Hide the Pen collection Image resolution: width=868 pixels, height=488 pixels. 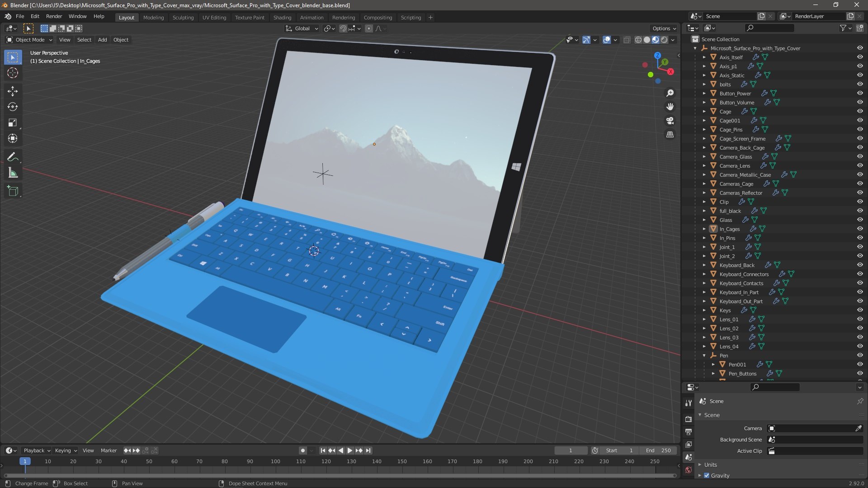[x=860, y=356]
